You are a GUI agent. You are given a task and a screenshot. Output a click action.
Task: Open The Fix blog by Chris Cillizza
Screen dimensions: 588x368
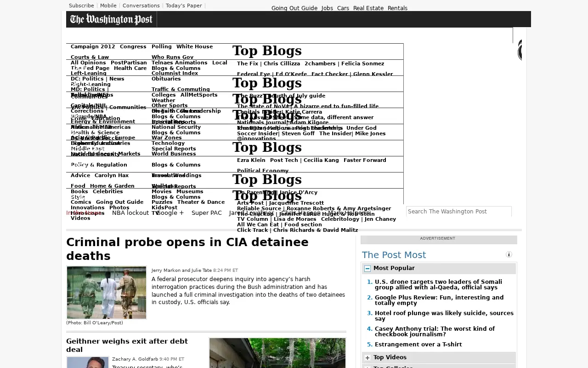268,63
